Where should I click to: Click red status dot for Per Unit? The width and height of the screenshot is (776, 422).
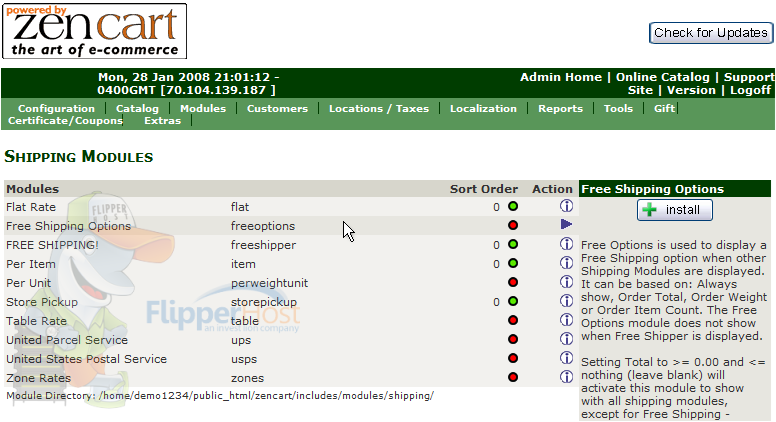tap(513, 282)
